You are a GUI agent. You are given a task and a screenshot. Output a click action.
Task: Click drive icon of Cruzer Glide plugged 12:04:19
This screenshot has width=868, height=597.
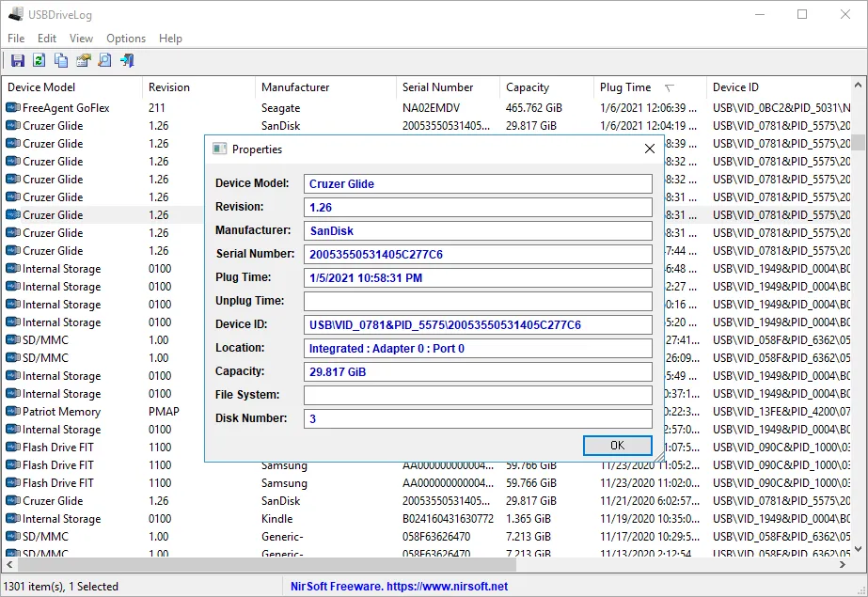tap(13, 126)
